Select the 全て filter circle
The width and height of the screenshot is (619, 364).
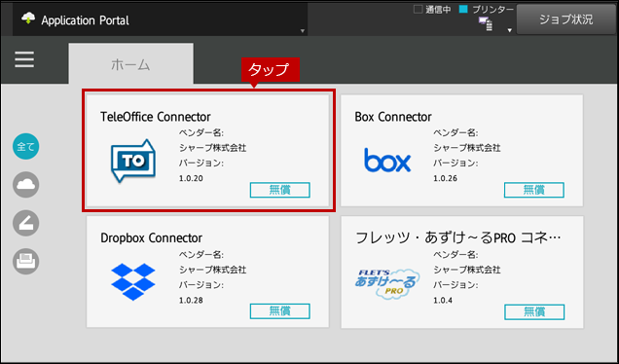click(x=25, y=146)
